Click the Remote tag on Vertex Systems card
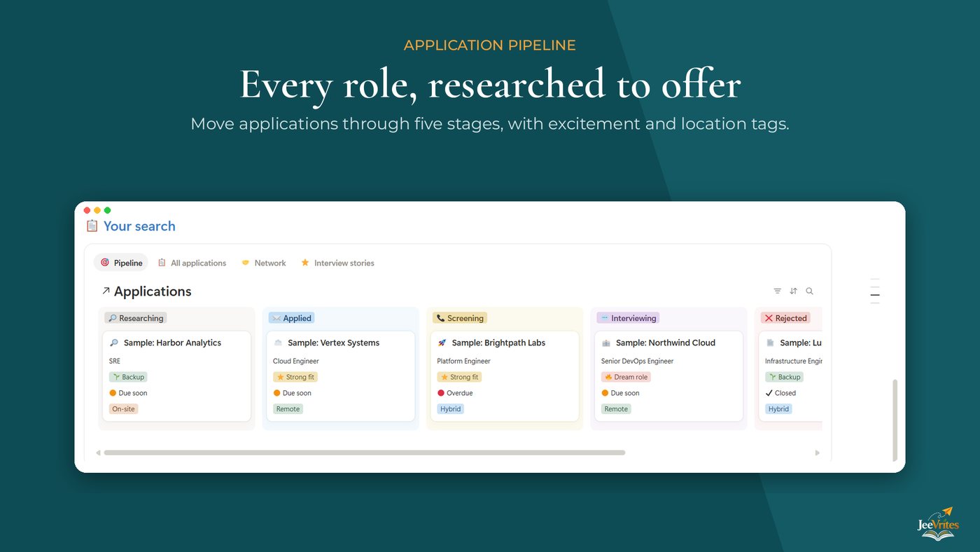The width and height of the screenshot is (980, 552). [x=288, y=409]
